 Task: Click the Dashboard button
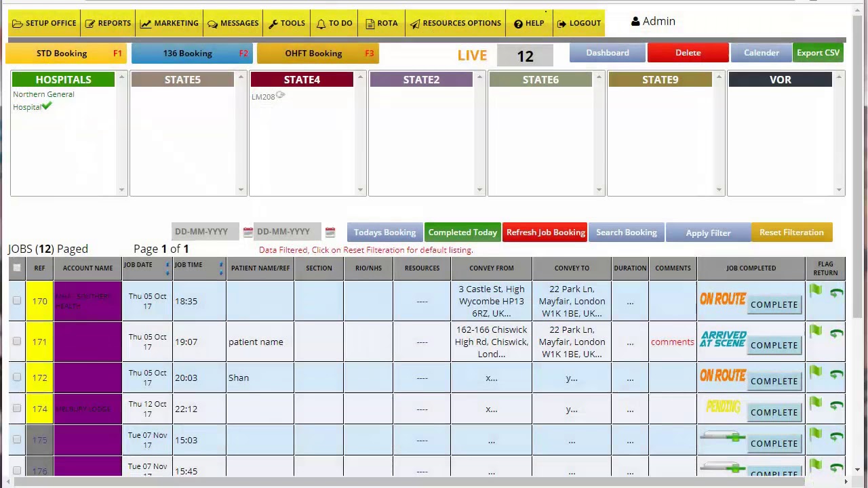pyautogui.click(x=608, y=53)
